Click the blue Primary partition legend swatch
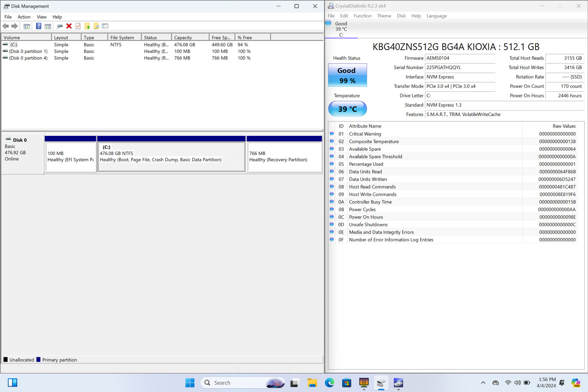The width and height of the screenshot is (588, 392). click(38, 360)
